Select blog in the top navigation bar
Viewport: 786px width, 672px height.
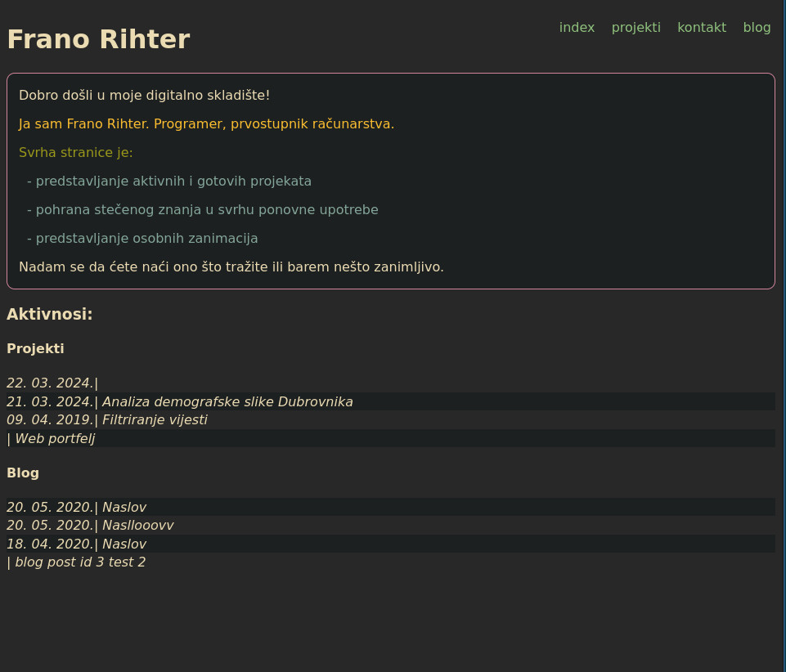[757, 28]
